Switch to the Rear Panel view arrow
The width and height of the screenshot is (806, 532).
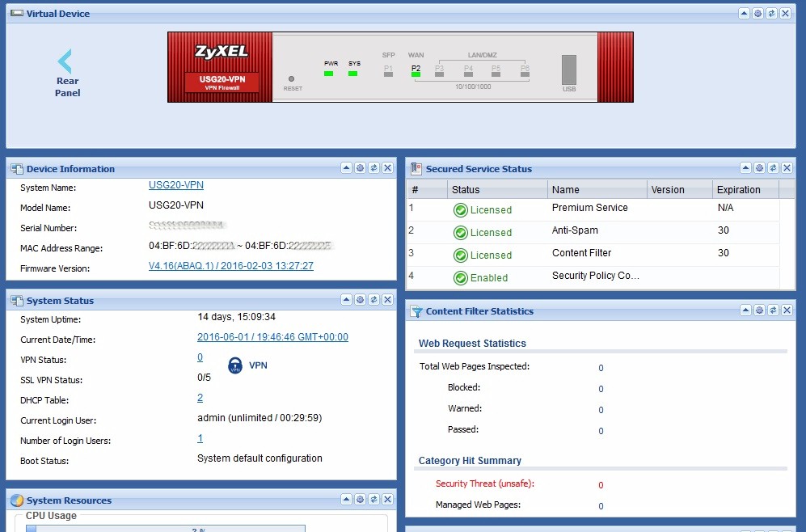(x=65, y=61)
